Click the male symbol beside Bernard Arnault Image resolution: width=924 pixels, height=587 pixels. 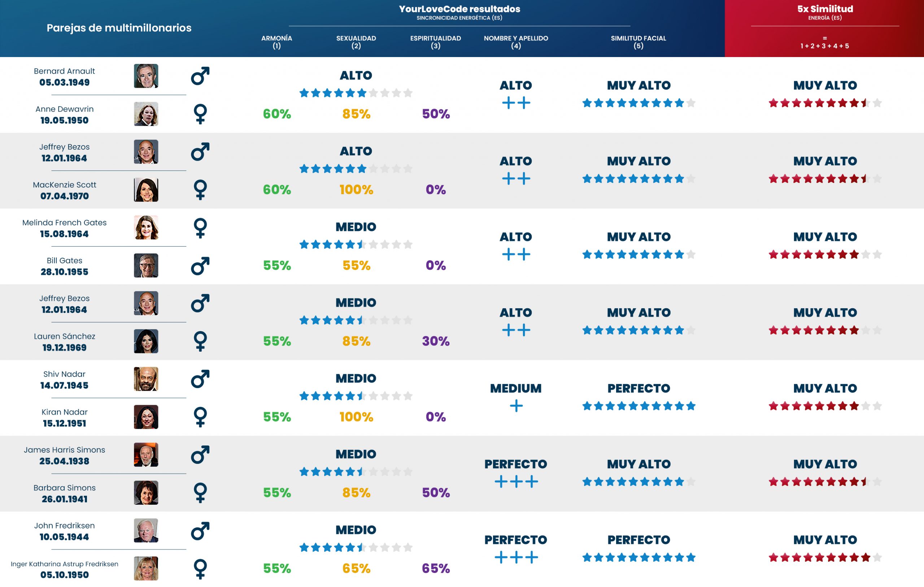coord(200,76)
